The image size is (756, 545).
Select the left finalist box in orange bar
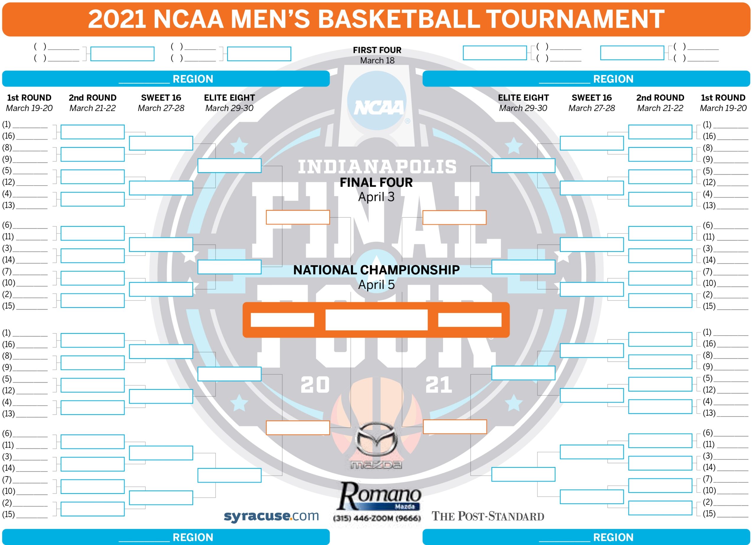click(x=282, y=320)
